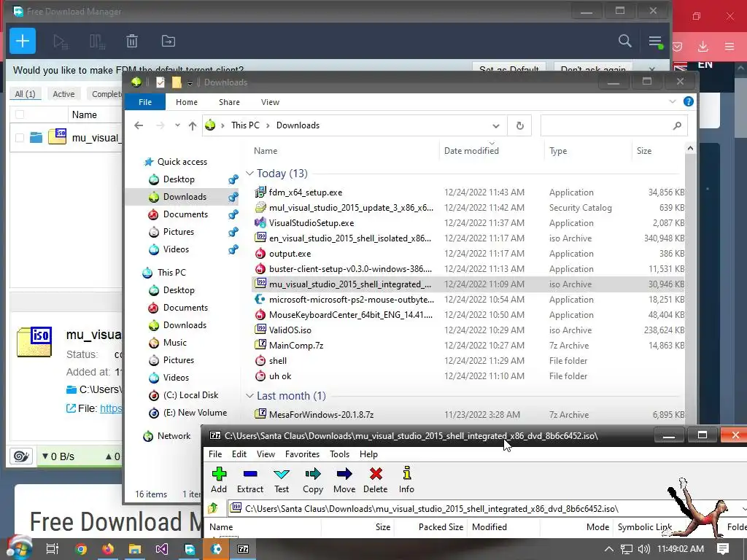
Task: Select the All (1) filter in FDM
Action: 25,94
